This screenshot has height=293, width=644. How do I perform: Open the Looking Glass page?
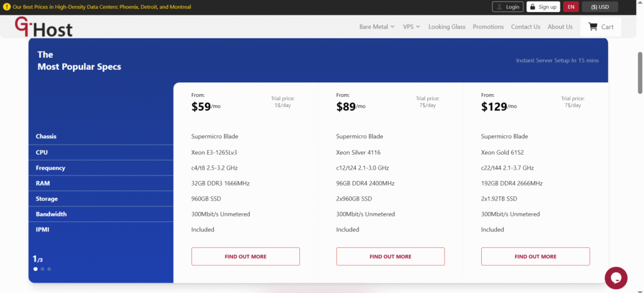click(447, 26)
